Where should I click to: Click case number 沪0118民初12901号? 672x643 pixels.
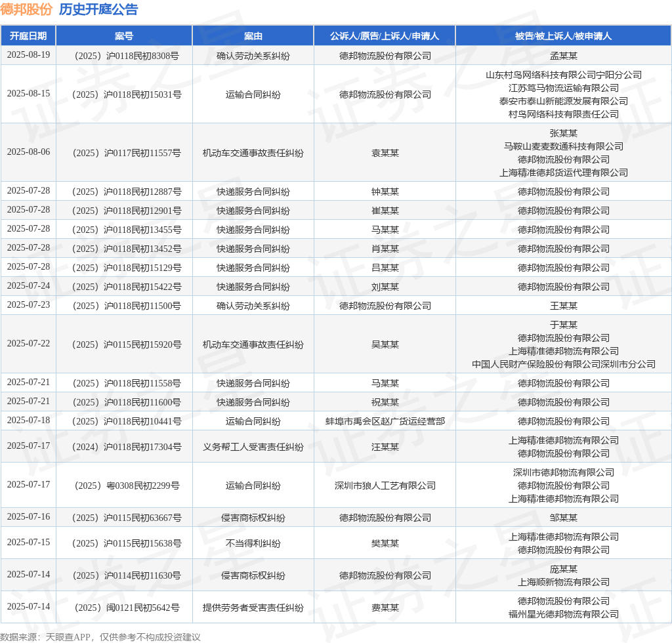coord(127,211)
